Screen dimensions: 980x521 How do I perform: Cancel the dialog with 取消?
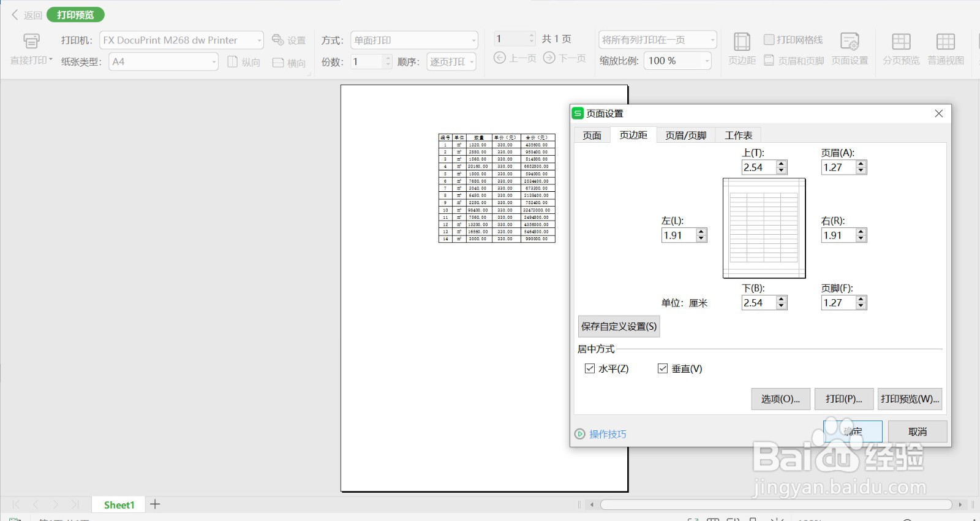[918, 432]
